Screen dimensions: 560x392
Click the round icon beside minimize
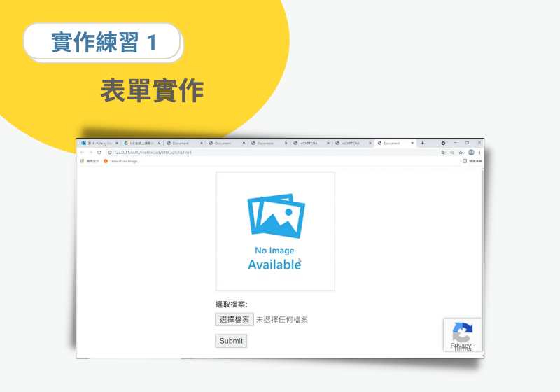[x=443, y=143]
